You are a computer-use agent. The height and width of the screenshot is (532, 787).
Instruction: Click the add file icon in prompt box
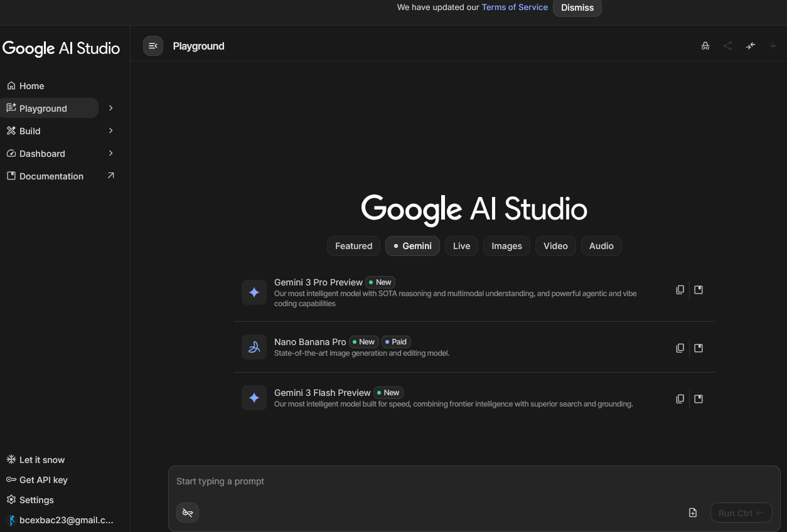click(x=693, y=513)
